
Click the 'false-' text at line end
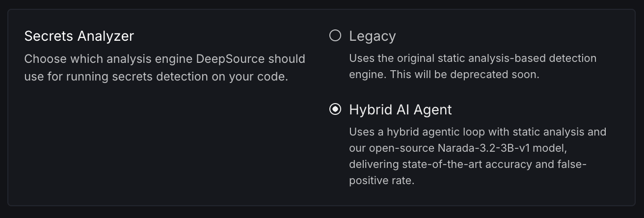point(572,164)
